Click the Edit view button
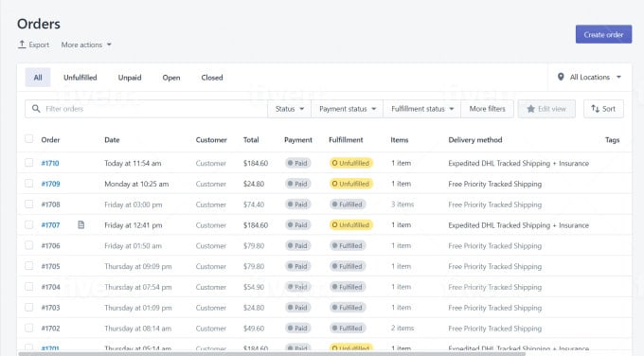Viewport: 644px width, 356px height. (x=546, y=109)
